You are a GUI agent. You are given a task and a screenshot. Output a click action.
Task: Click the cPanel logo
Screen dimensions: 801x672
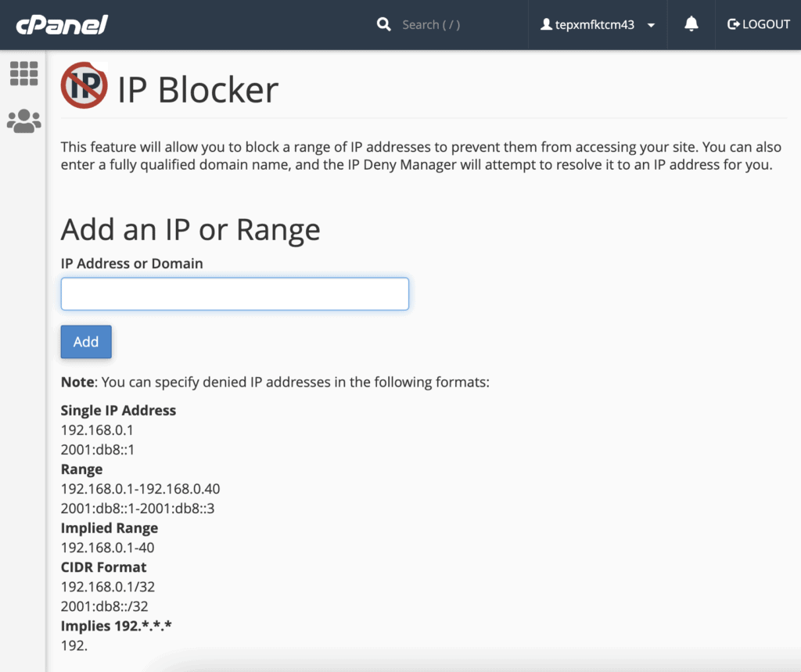click(x=62, y=24)
